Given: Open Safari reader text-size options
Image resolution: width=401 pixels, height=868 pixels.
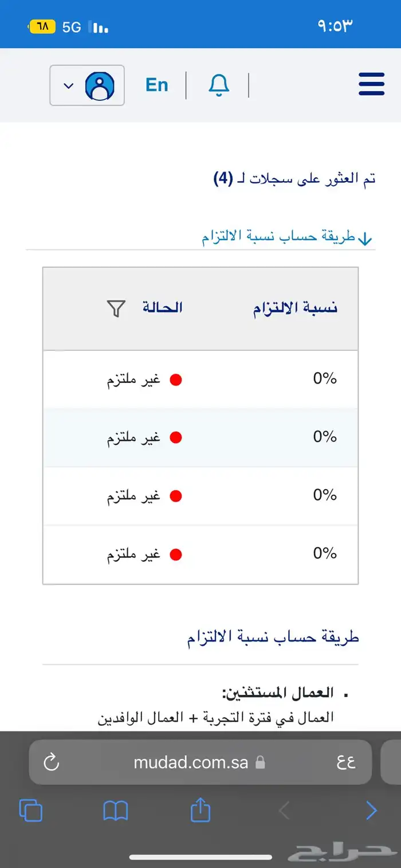Looking at the screenshot, I should 345,762.
